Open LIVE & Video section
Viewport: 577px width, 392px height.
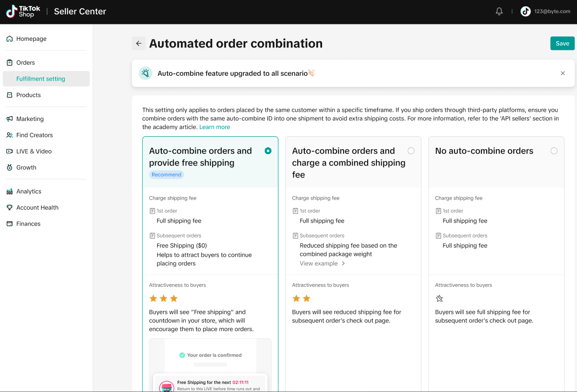(x=34, y=151)
